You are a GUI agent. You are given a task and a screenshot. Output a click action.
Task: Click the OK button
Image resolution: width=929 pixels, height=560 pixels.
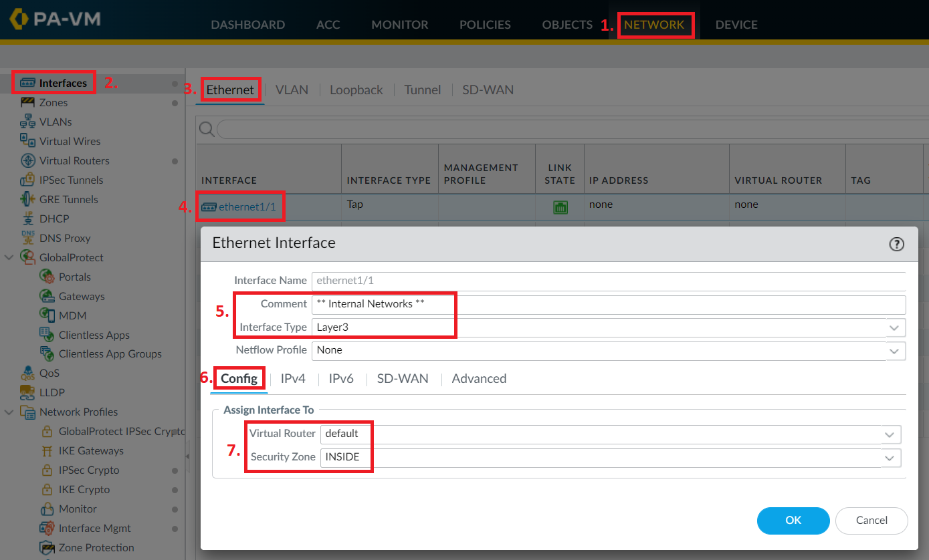793,521
